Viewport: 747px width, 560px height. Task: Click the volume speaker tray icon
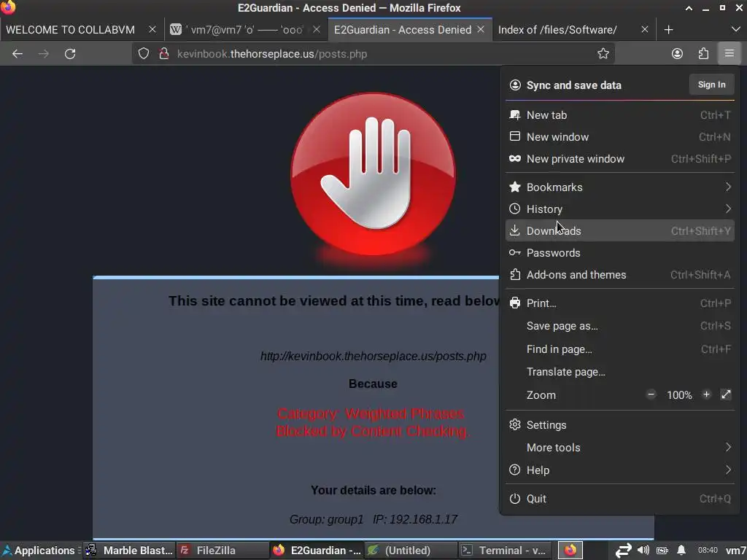(643, 551)
